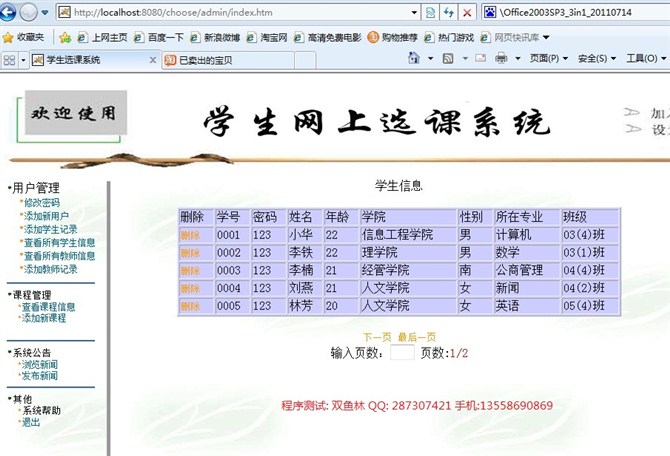
Task: Click the 添加新课程 sidebar link
Action: point(44,318)
